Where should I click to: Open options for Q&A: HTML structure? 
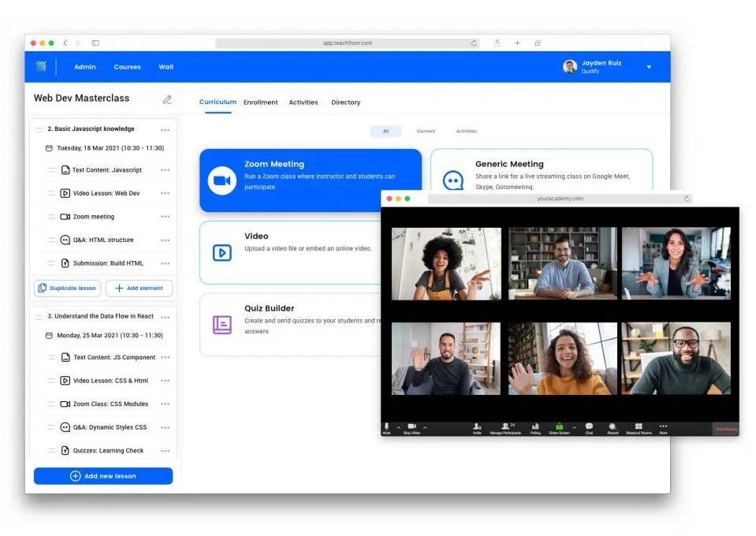pyautogui.click(x=166, y=240)
